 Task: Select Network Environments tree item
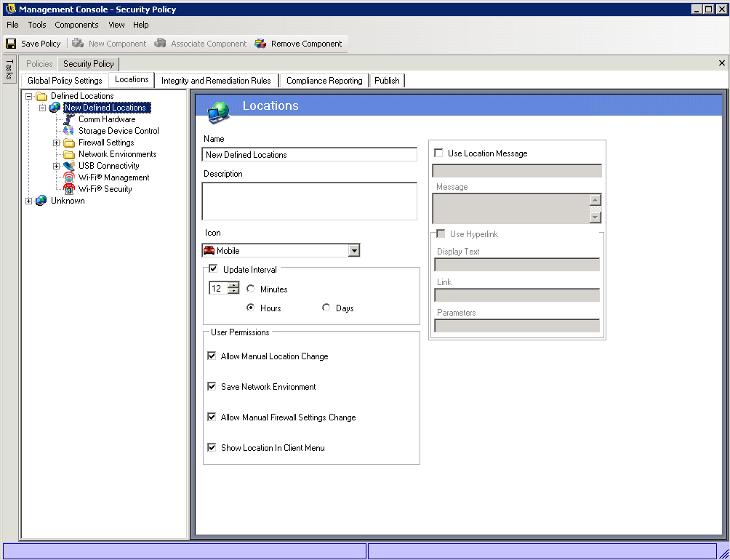coord(117,154)
